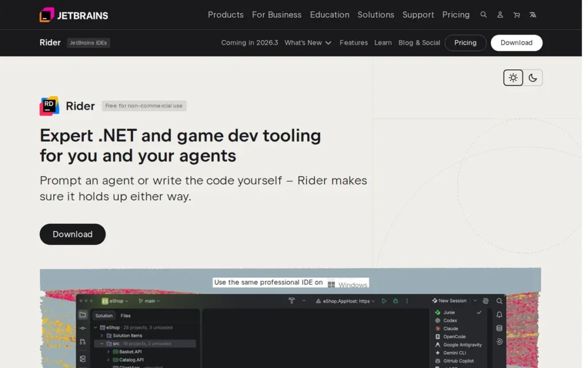Open the eShop.AppHost: https run configuration dropdown
The image size is (588, 368).
(345, 301)
